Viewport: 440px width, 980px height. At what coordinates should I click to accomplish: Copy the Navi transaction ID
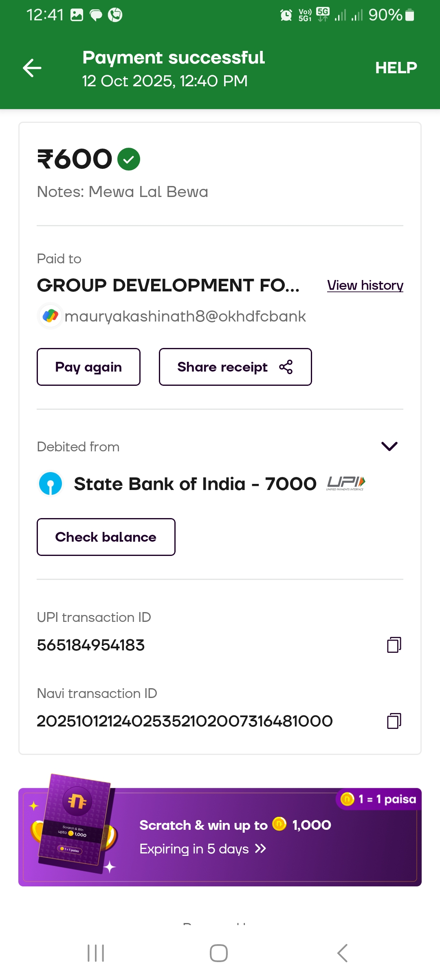[x=394, y=721]
